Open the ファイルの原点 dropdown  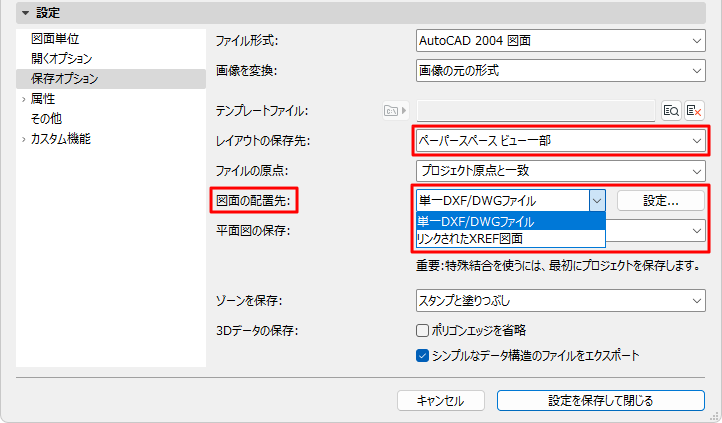click(x=560, y=171)
